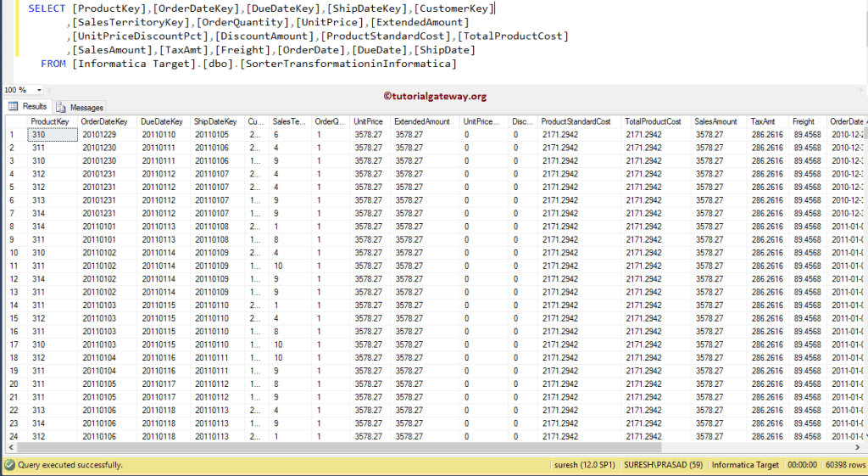Open the 100 % zoom dropdown
868x476 pixels.
(x=38, y=90)
